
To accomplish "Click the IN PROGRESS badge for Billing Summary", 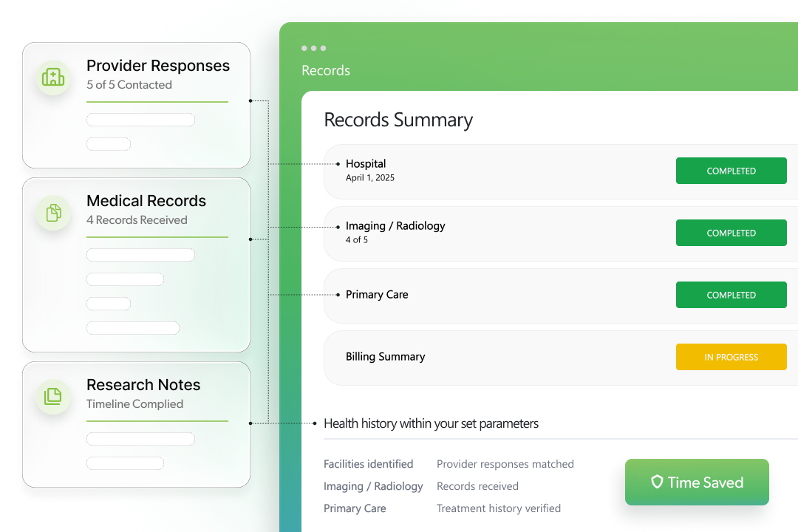I will pos(731,357).
